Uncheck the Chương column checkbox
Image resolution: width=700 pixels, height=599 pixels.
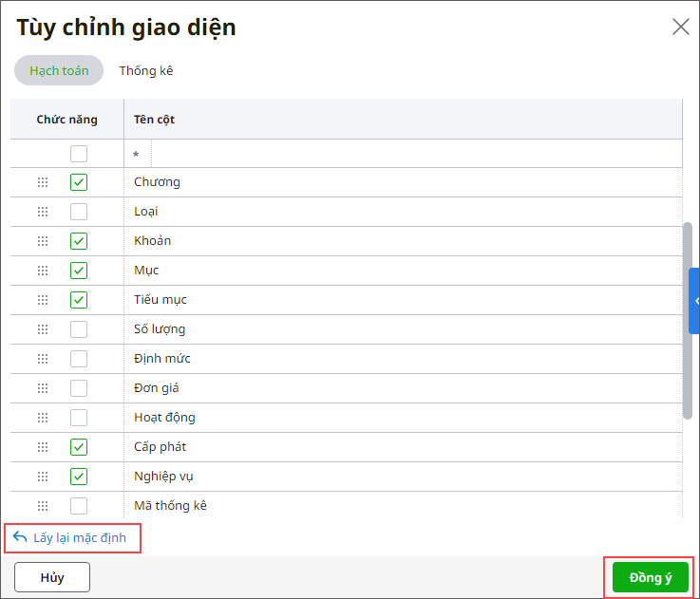point(79,182)
